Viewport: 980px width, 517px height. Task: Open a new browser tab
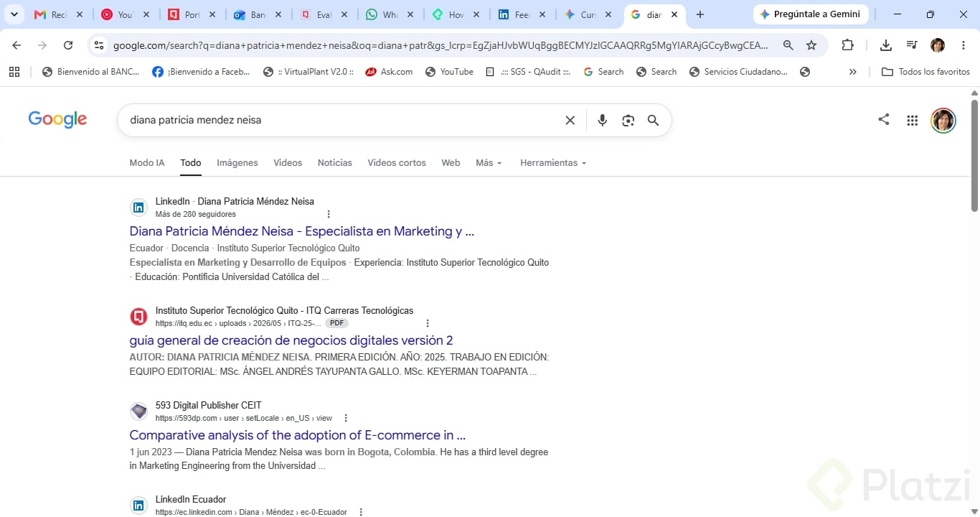pyautogui.click(x=700, y=14)
